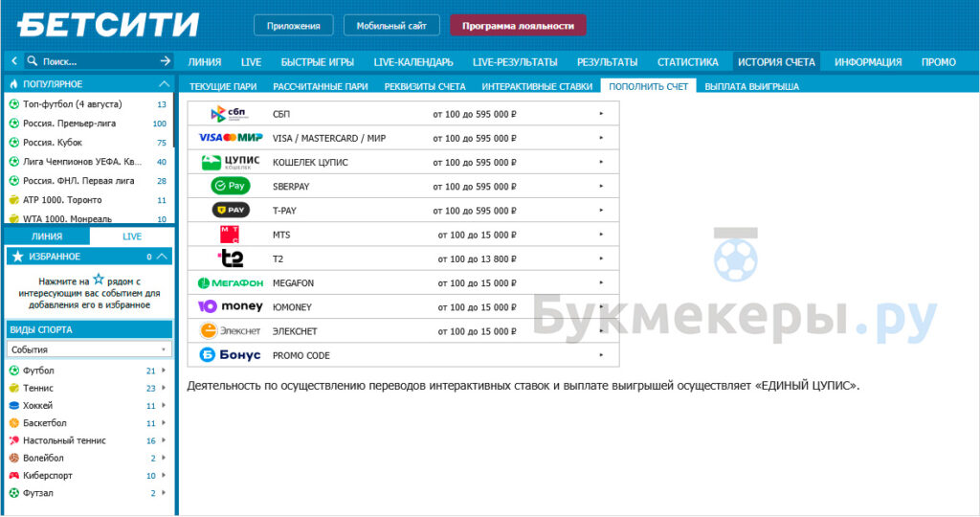Expand the Теннис category arrow
The image size is (980, 517).
(164, 388)
